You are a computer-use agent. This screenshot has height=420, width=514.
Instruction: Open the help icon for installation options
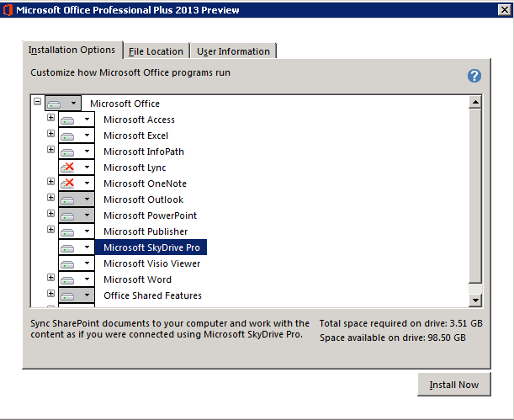(474, 76)
